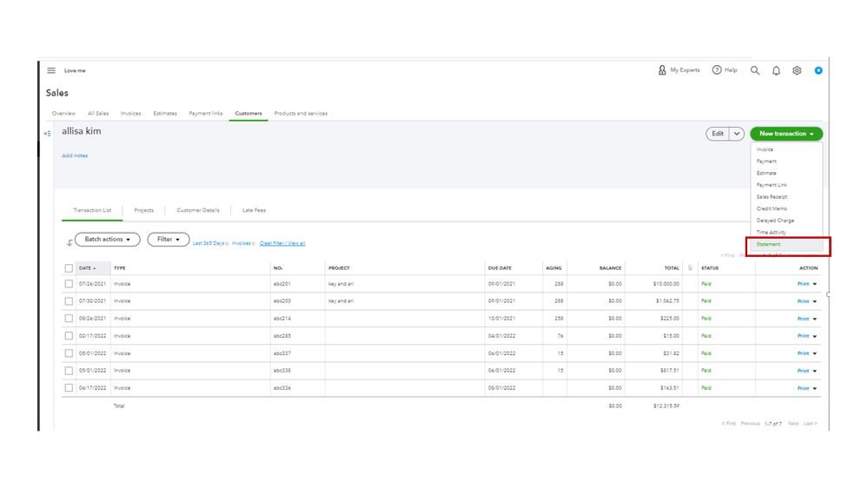
Task: Open Products and services tab
Action: (301, 114)
